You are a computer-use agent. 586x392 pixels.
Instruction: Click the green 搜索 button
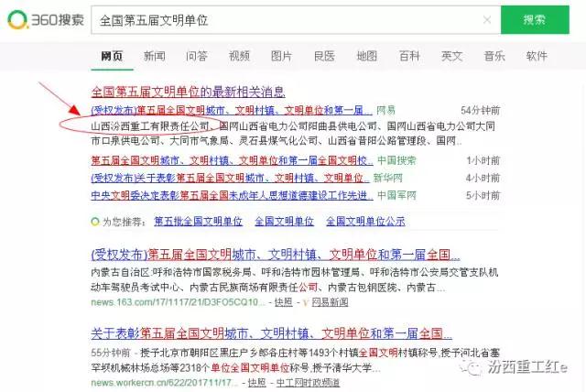[x=535, y=20]
